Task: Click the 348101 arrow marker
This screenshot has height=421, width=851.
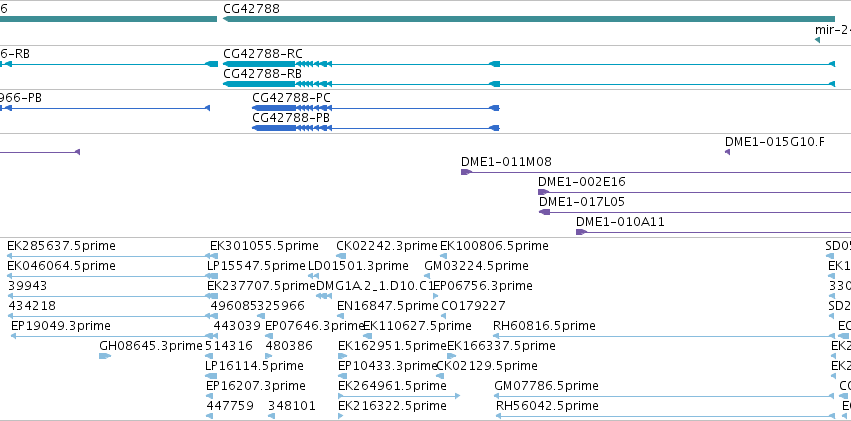Action: click(x=271, y=416)
